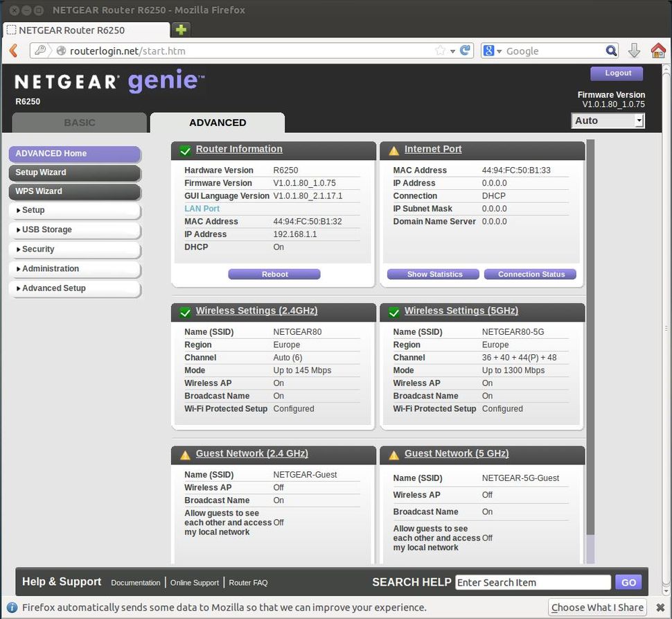This screenshot has width=672, height=619.
Task: Click the browser page vertical scrollbar
Action: 666,330
